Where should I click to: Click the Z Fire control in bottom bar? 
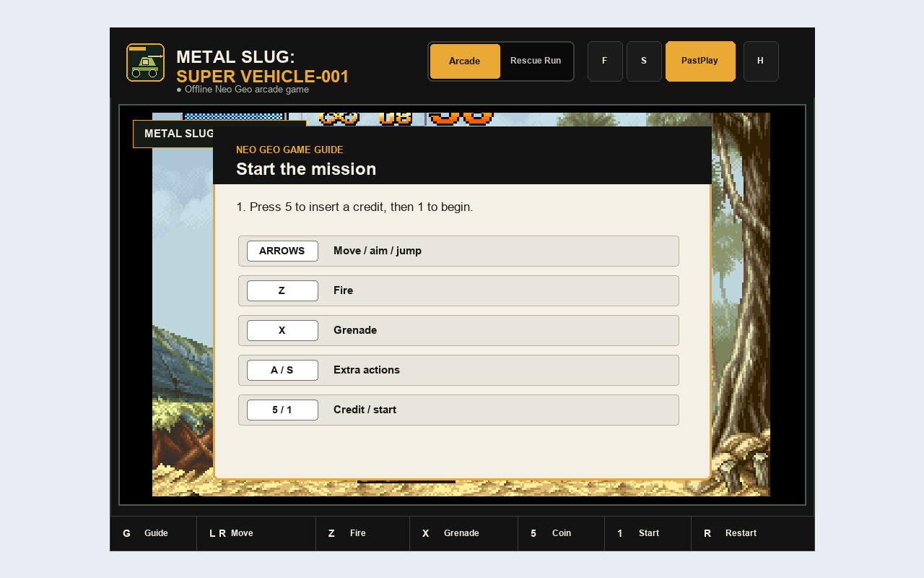[363, 533]
